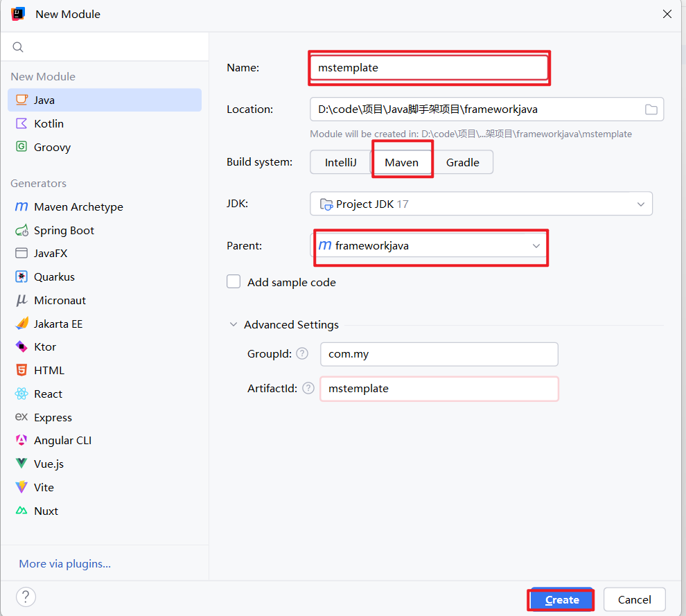Open the More via plugins link
Screen dimensions: 686x616
[x=64, y=563]
